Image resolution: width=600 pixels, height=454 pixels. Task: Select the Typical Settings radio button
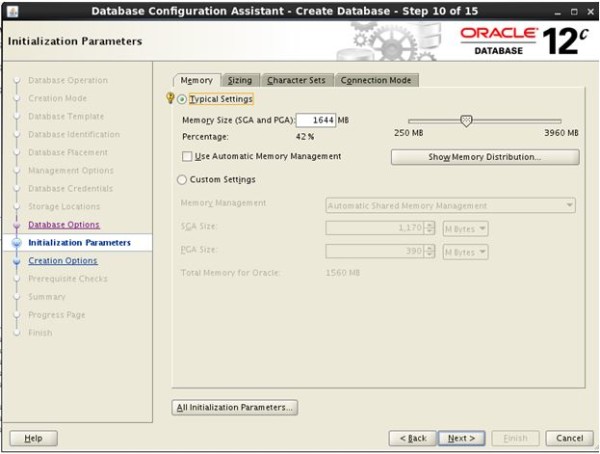(x=182, y=99)
